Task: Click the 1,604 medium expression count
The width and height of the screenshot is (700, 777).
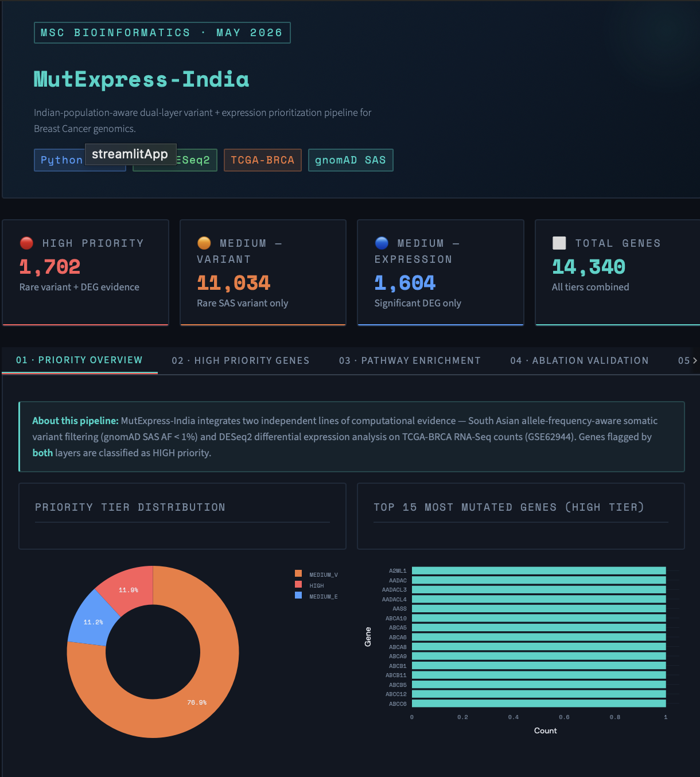Action: [x=405, y=283]
